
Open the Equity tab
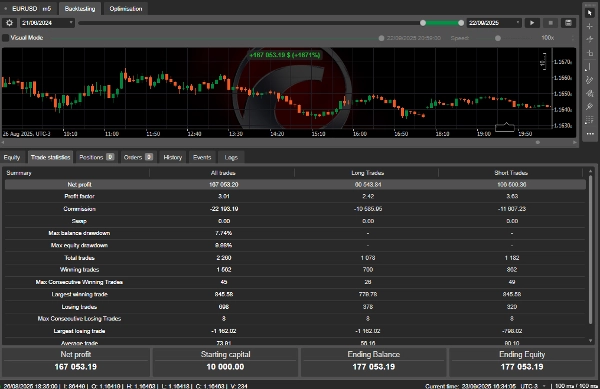pos(12,157)
